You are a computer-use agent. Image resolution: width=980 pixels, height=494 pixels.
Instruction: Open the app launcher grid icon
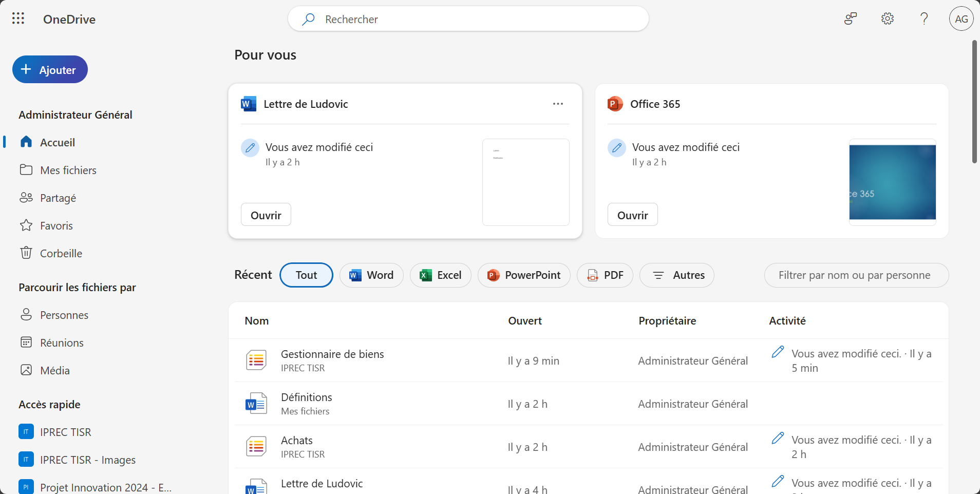18,19
